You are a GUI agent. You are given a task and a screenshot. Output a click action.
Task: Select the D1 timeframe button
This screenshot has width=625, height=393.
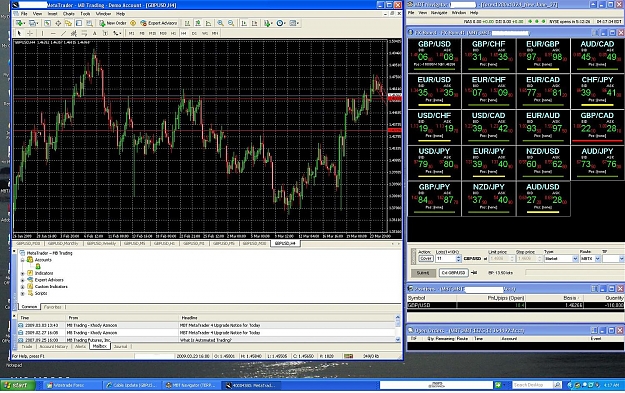[194, 33]
